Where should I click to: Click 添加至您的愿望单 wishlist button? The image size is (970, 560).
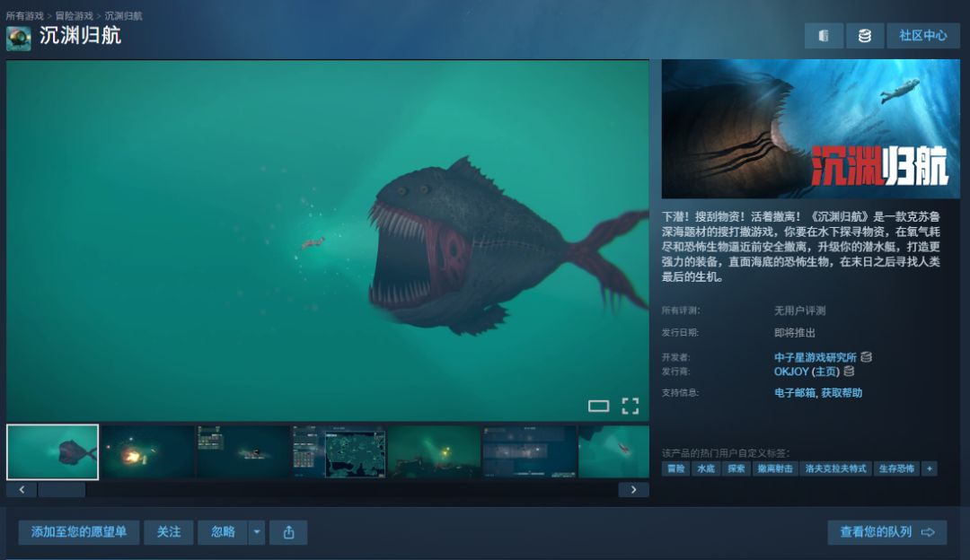point(78,532)
